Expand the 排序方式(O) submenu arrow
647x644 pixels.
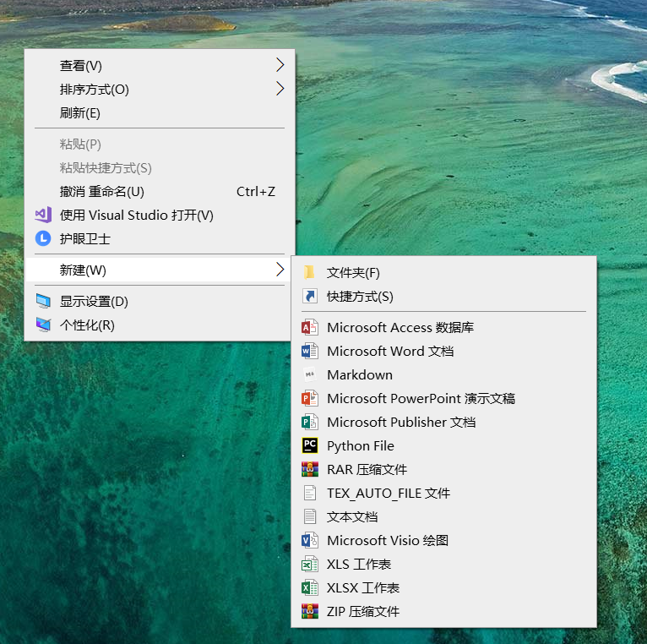280,89
